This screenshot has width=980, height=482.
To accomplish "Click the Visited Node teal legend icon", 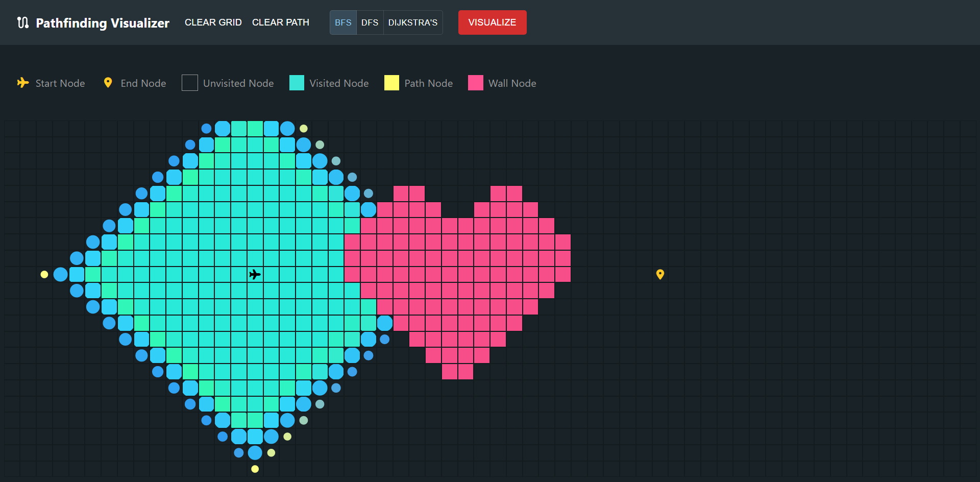I will (x=297, y=83).
